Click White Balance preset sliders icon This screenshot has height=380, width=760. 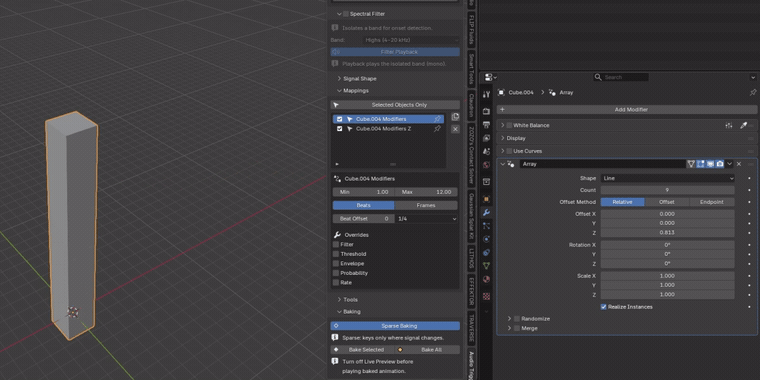tap(728, 125)
